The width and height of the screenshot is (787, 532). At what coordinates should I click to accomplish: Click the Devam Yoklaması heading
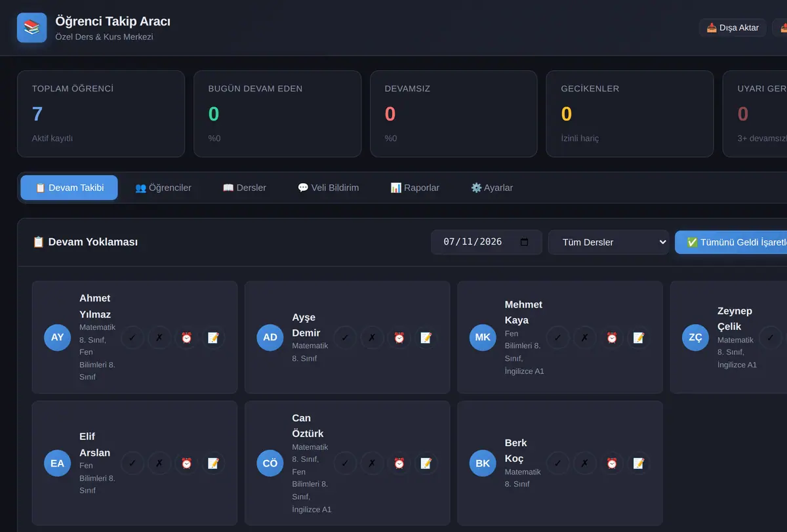pos(85,242)
